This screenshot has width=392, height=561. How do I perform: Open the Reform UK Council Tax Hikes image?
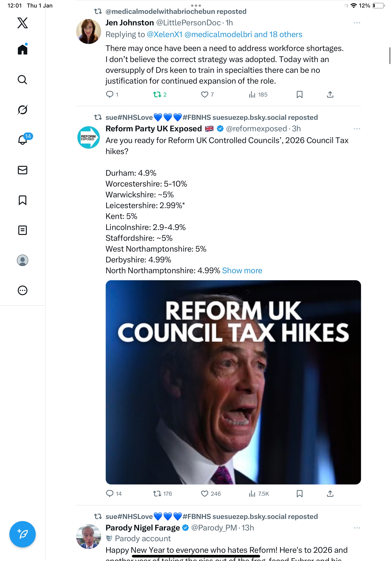point(233,382)
